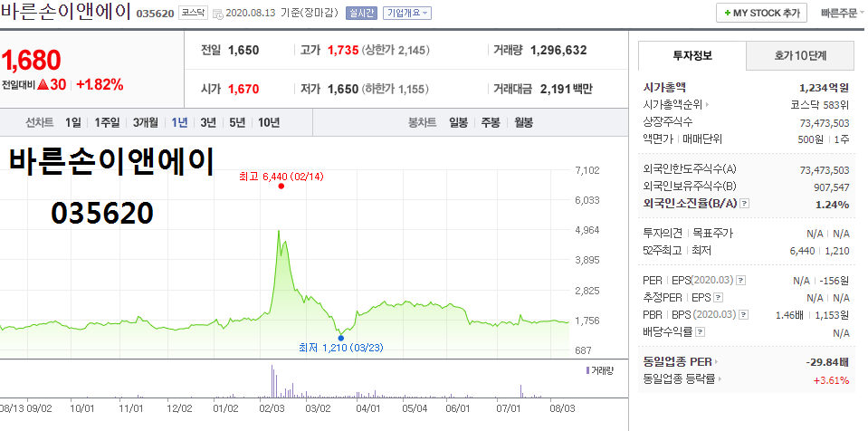This screenshot has width=868, height=431.
Task: Click the red up-arrow price change icon
Action: (x=45, y=85)
